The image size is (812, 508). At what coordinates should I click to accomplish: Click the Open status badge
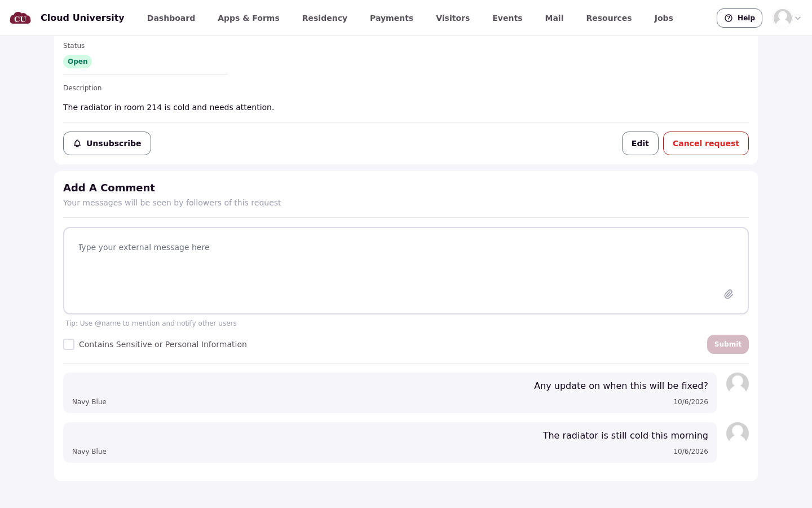(77, 62)
